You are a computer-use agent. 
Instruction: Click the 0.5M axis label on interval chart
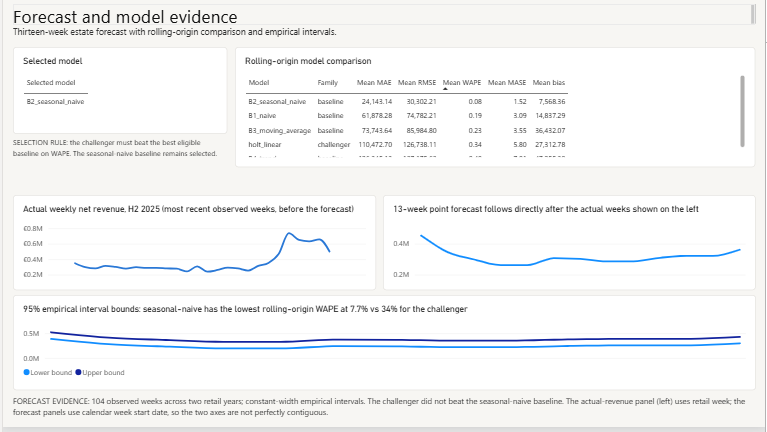(x=31, y=334)
